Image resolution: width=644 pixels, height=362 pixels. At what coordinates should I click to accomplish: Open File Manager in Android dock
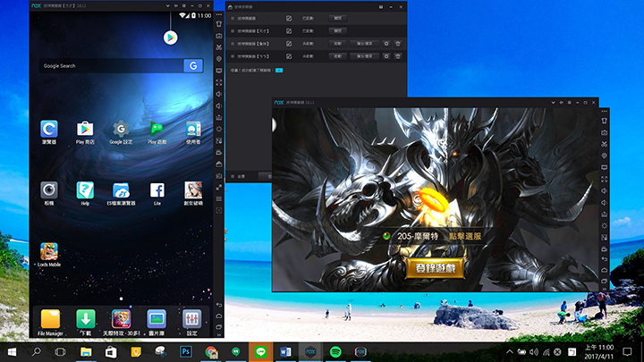click(x=50, y=319)
